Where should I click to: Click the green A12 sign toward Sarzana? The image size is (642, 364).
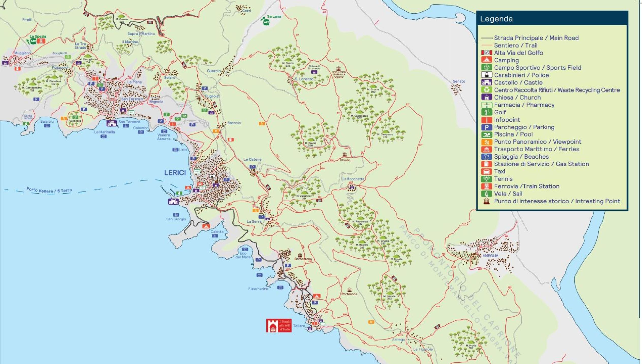[x=266, y=22]
